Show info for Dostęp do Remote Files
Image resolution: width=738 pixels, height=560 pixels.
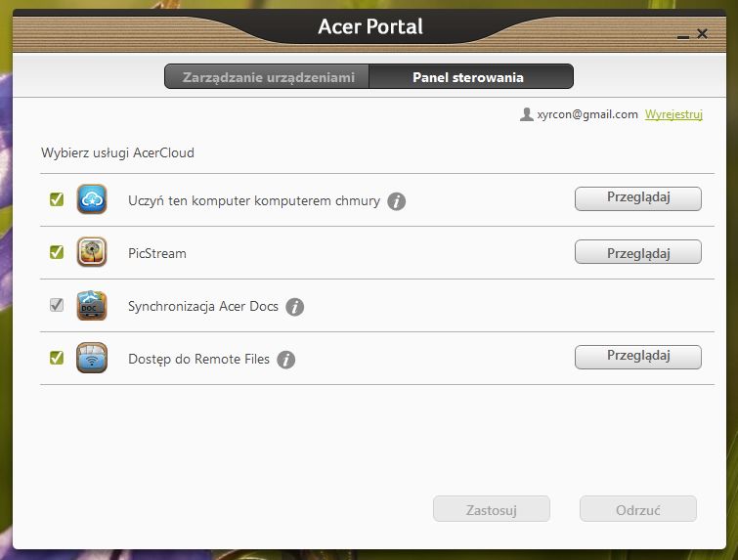[285, 360]
